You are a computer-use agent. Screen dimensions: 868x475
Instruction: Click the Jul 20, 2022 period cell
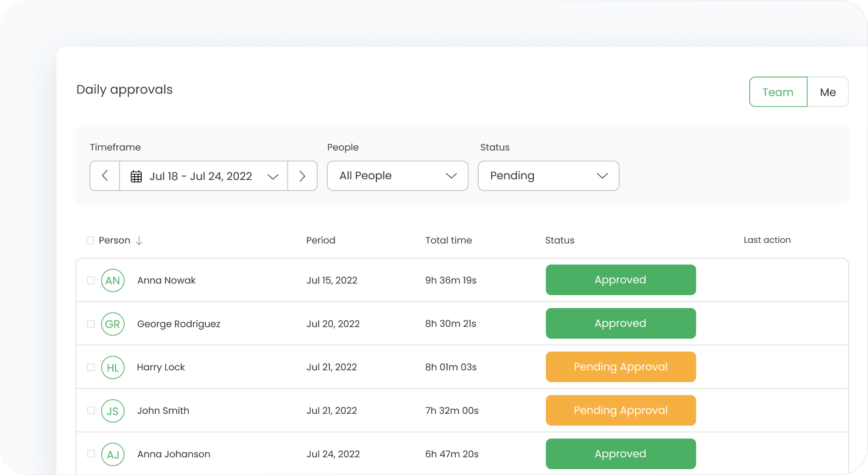coord(333,324)
